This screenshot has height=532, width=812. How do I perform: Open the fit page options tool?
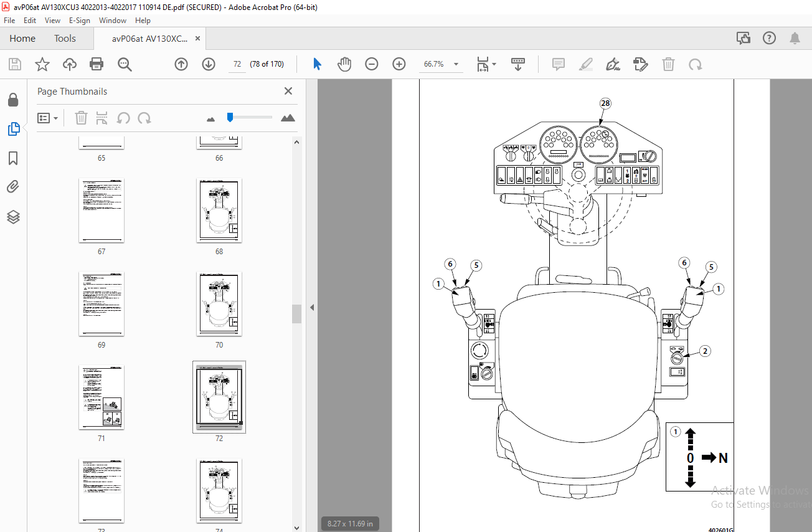(486, 64)
